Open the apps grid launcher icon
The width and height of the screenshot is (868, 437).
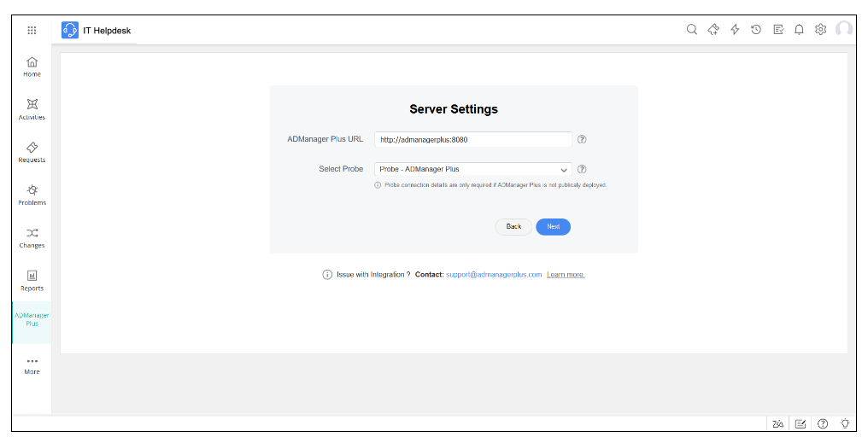tap(32, 31)
